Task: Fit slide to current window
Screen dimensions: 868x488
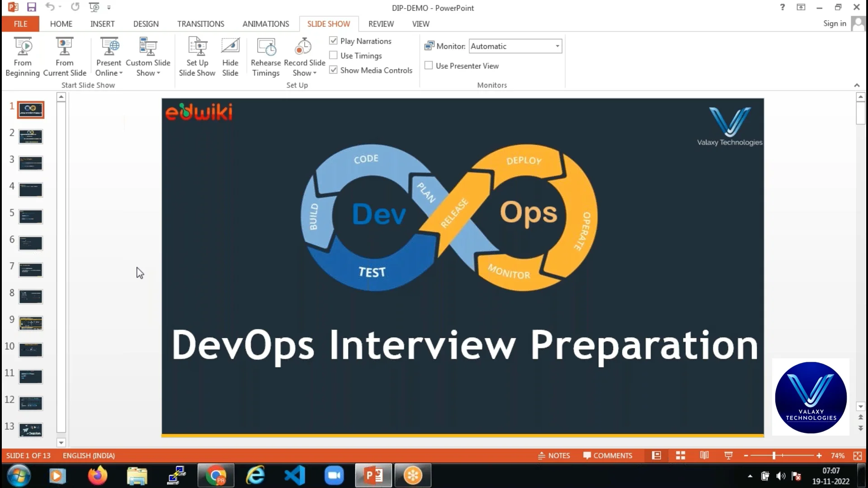Action: (857, 455)
